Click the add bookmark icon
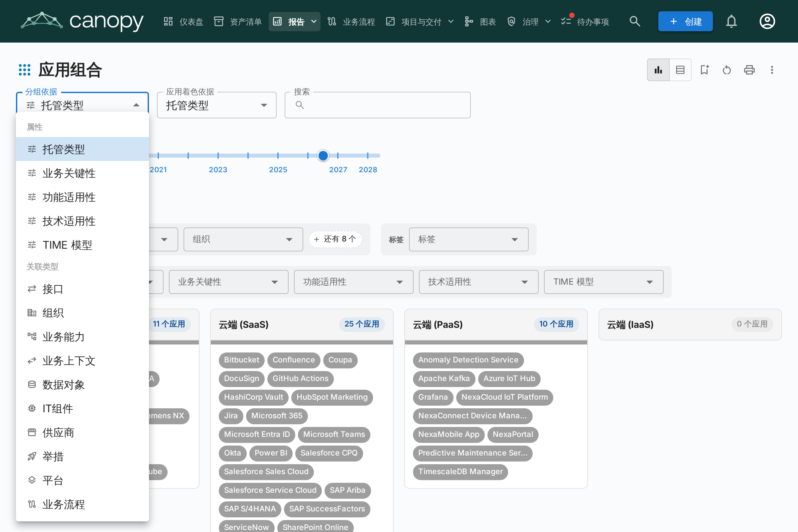This screenshot has width=798, height=532. [705, 70]
